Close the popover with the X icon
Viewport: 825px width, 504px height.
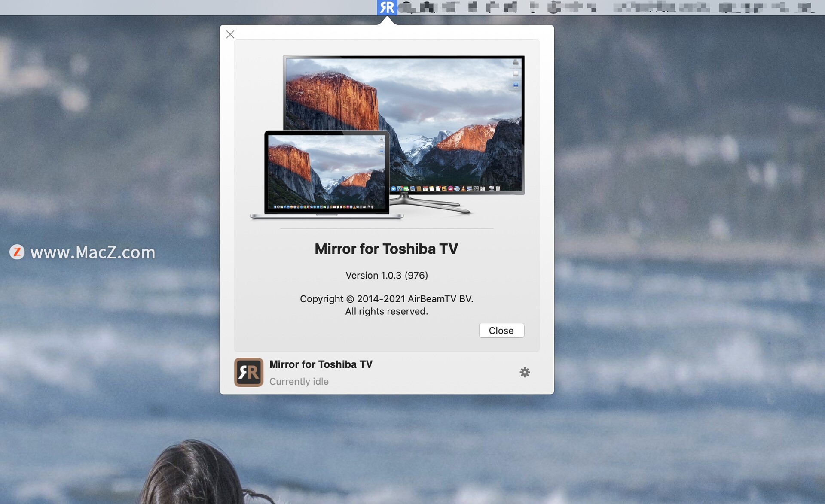(230, 34)
